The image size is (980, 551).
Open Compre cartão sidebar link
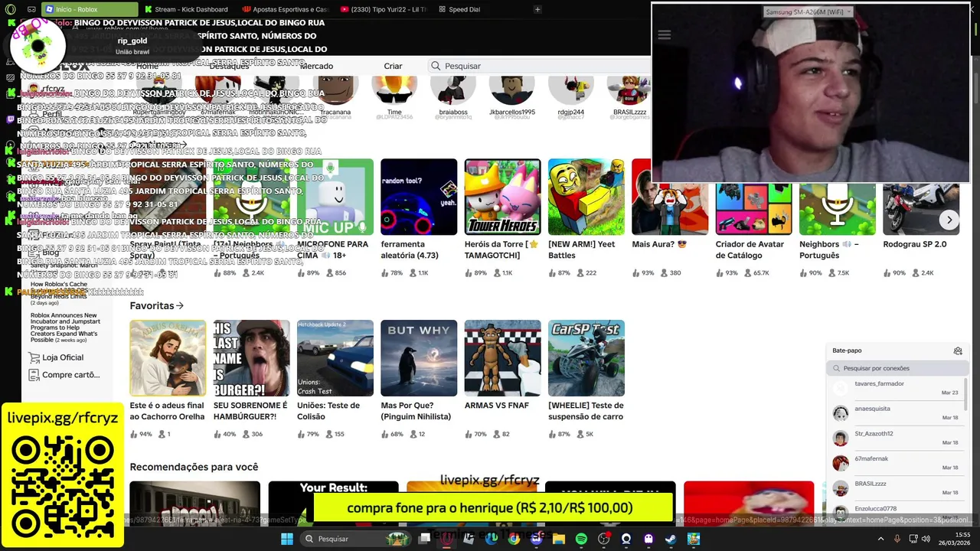point(71,375)
